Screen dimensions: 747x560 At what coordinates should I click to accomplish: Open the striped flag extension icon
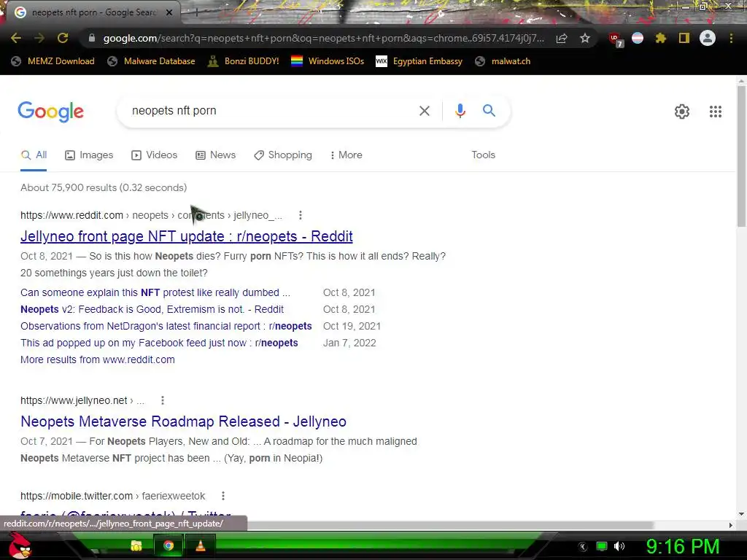638,38
